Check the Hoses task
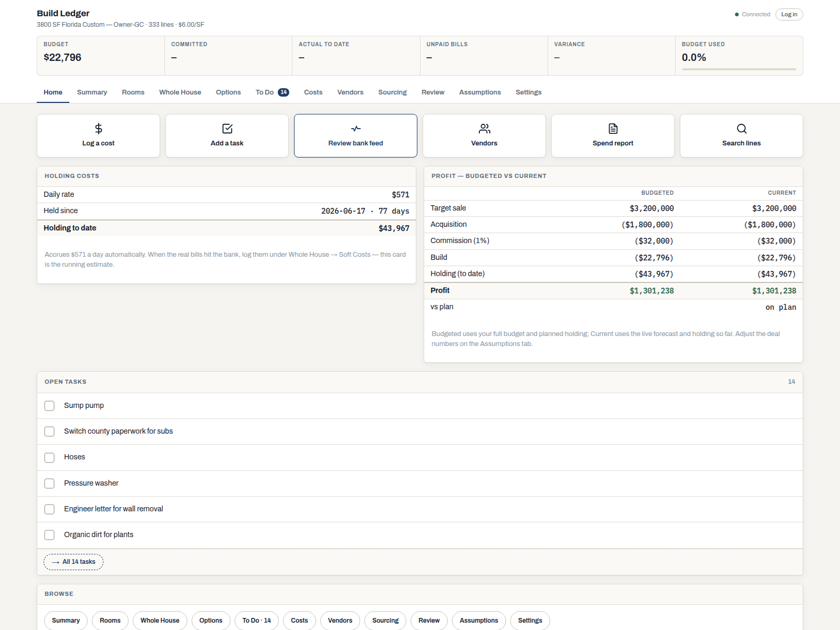The height and width of the screenshot is (630, 840). tap(49, 457)
